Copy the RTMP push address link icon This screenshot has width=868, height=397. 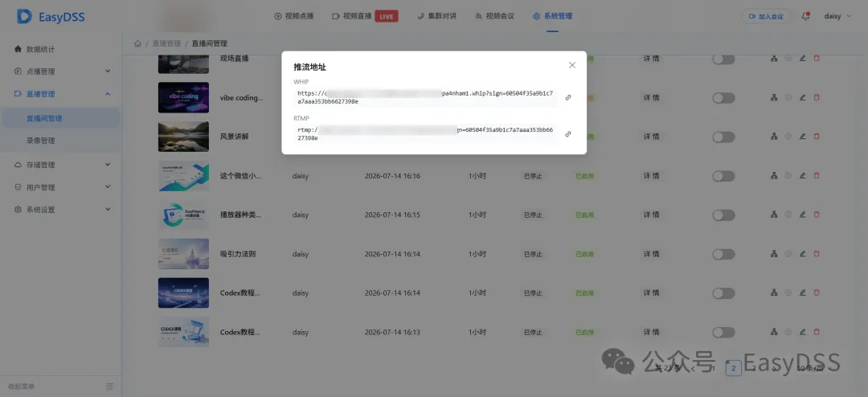568,134
